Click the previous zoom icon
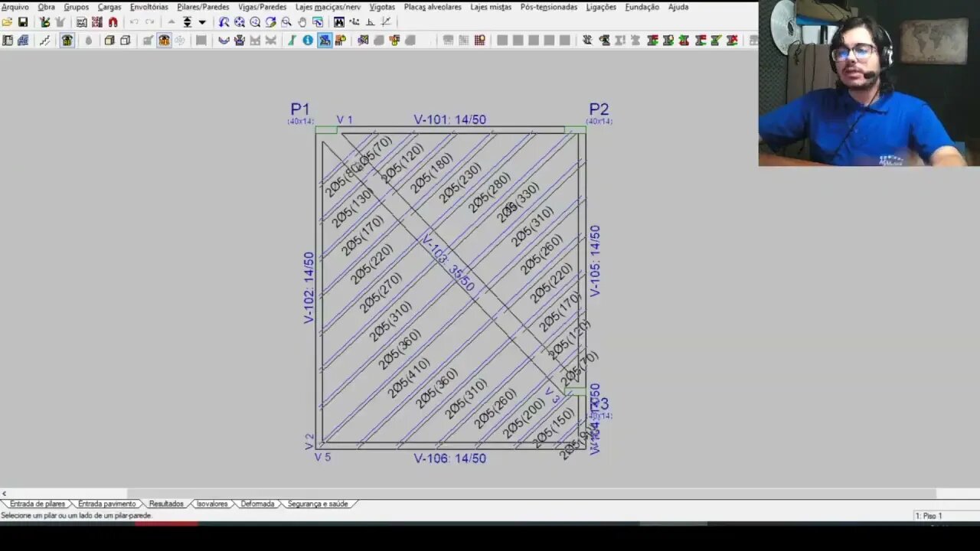 (x=224, y=22)
